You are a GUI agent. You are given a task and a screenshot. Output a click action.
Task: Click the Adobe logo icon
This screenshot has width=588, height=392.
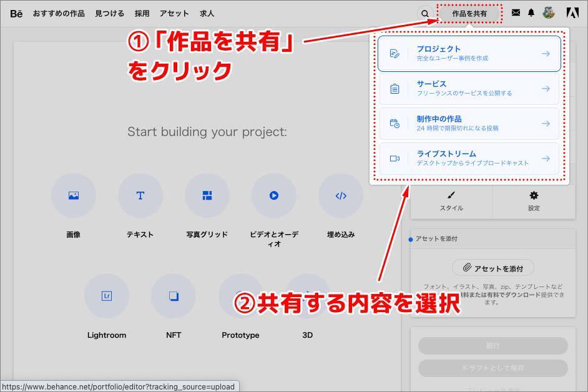tap(572, 13)
